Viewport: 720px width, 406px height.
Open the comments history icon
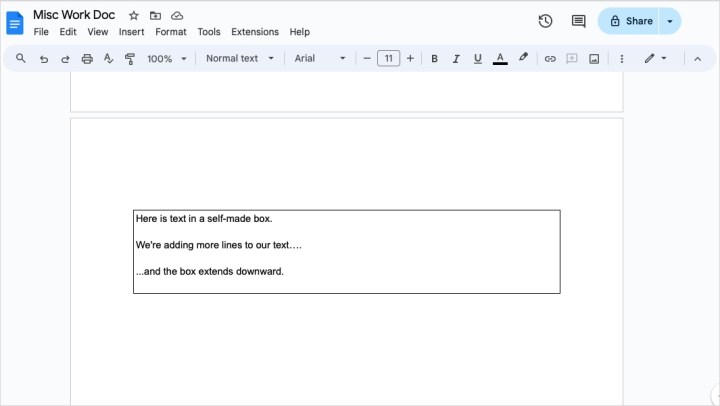coord(578,21)
